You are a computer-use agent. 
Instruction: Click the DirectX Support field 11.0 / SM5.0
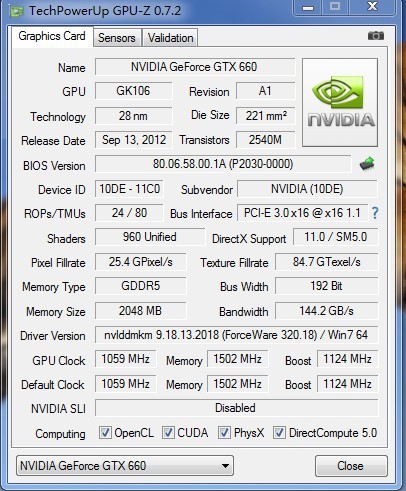(335, 237)
